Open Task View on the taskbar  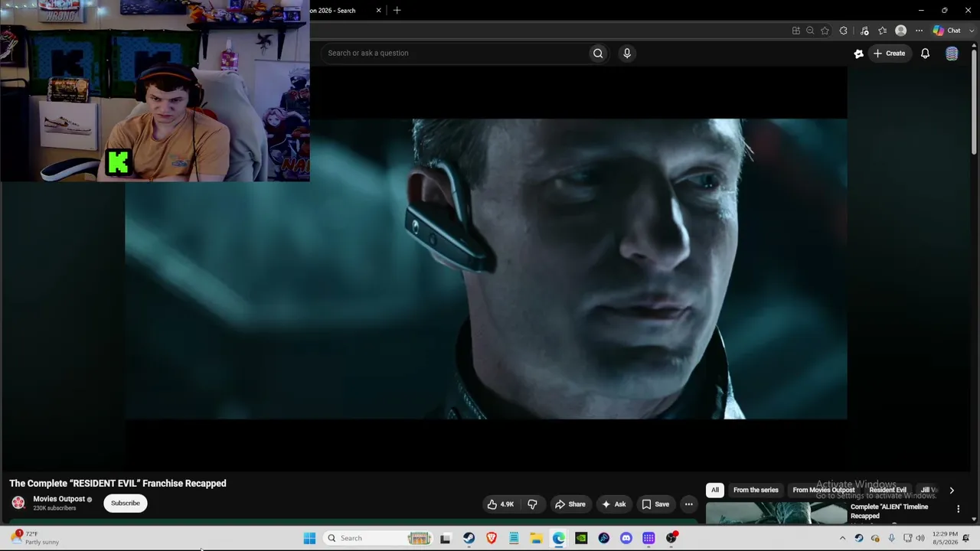pos(446,538)
